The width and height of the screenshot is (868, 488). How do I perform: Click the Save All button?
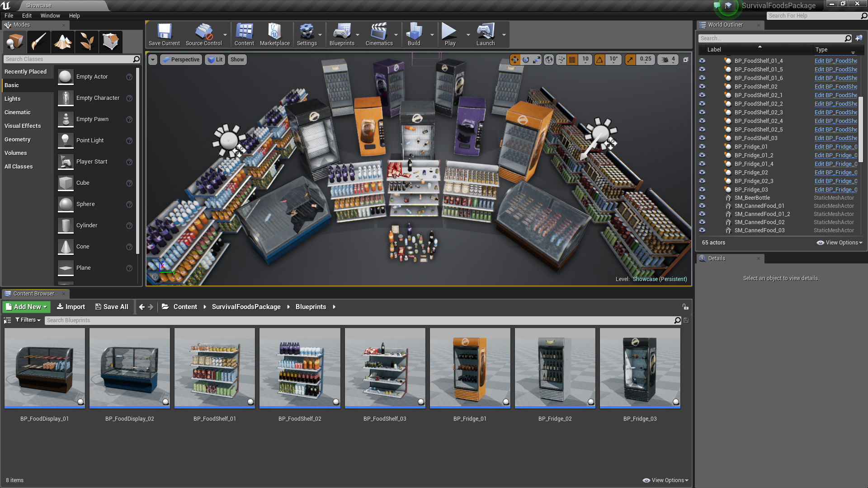point(112,307)
